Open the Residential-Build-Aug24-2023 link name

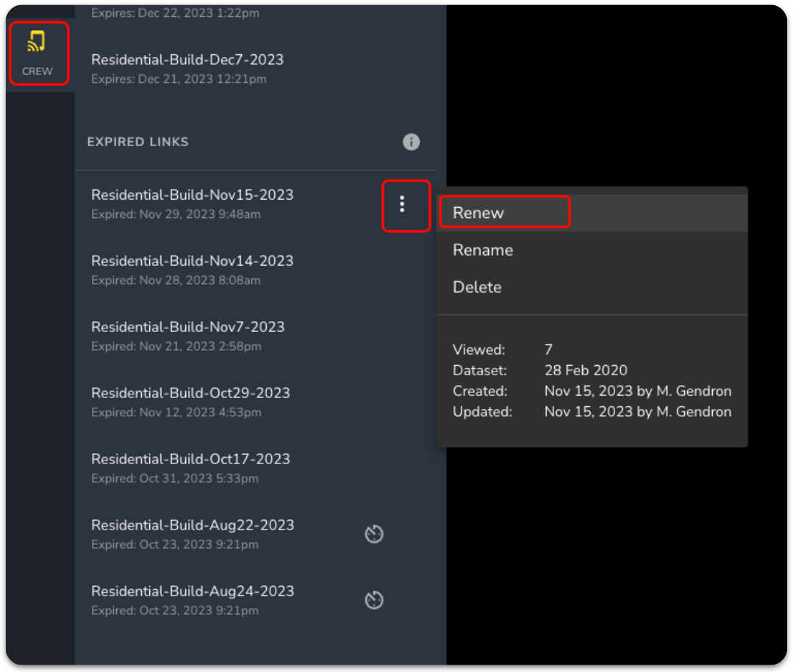(192, 592)
